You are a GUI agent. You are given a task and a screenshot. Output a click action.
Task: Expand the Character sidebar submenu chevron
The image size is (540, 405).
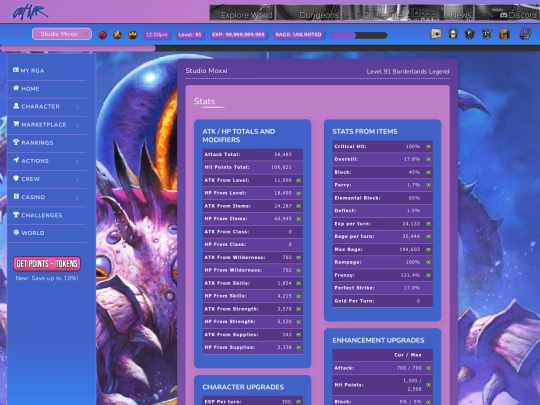77,107
